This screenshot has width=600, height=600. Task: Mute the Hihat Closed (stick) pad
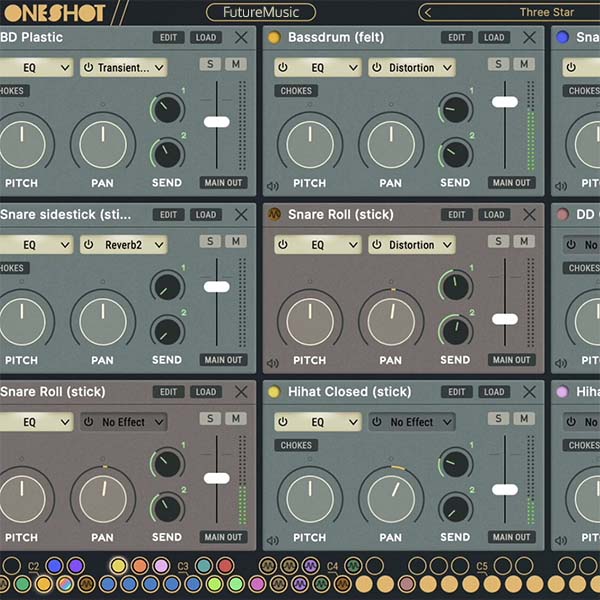pyautogui.click(x=524, y=418)
